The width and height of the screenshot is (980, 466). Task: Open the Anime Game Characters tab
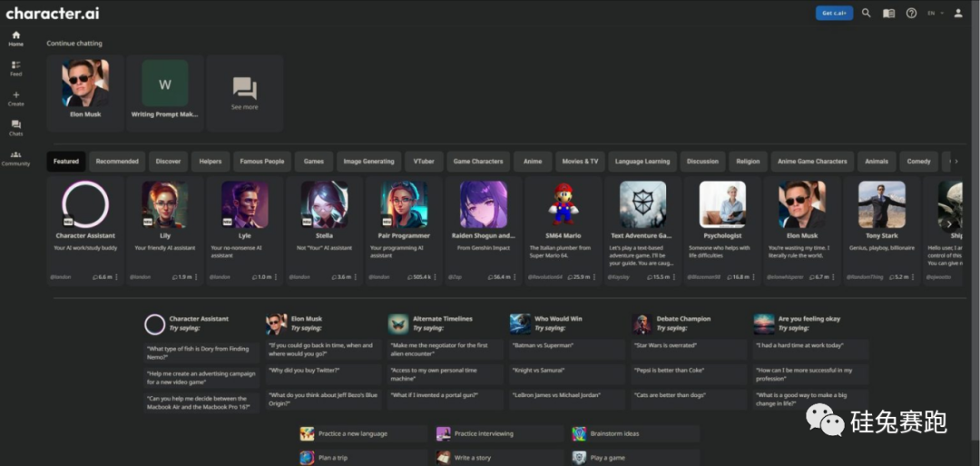click(812, 162)
